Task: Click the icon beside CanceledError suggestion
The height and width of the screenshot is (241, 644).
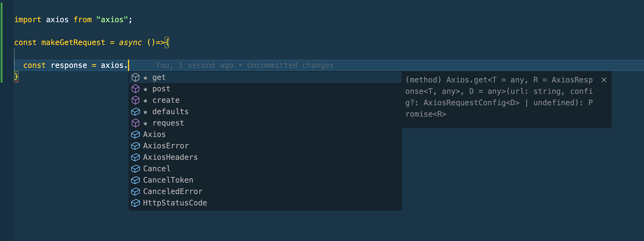Action: (x=136, y=191)
